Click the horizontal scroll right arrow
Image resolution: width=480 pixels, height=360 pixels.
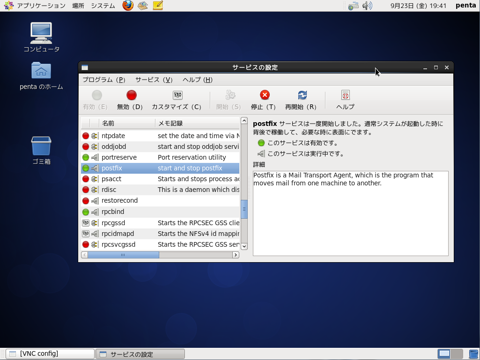tap(236, 255)
